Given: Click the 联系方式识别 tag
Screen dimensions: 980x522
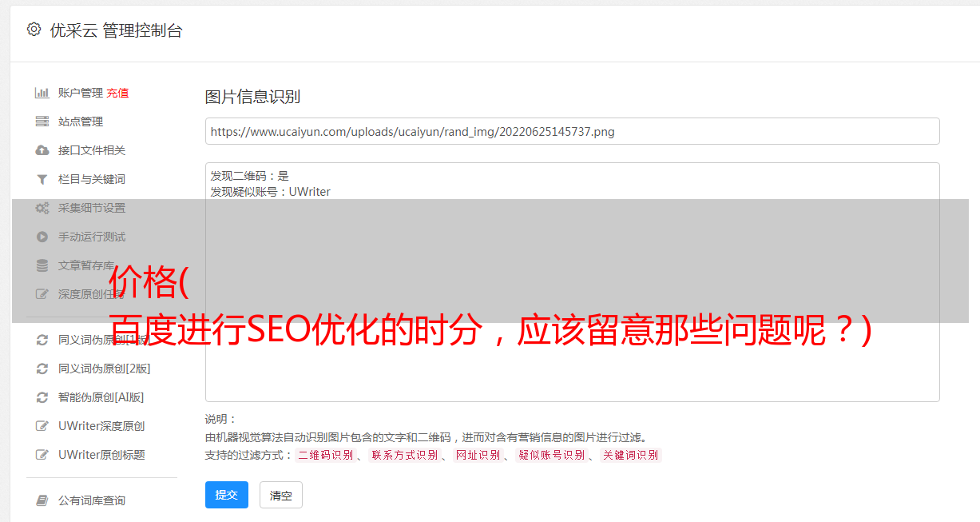Looking at the screenshot, I should coord(404,455).
